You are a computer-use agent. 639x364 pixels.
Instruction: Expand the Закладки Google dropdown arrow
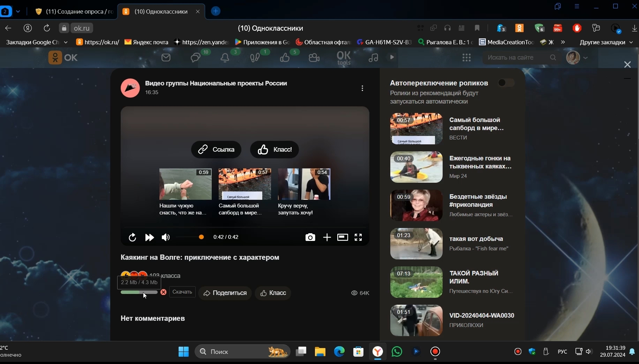coord(66,42)
